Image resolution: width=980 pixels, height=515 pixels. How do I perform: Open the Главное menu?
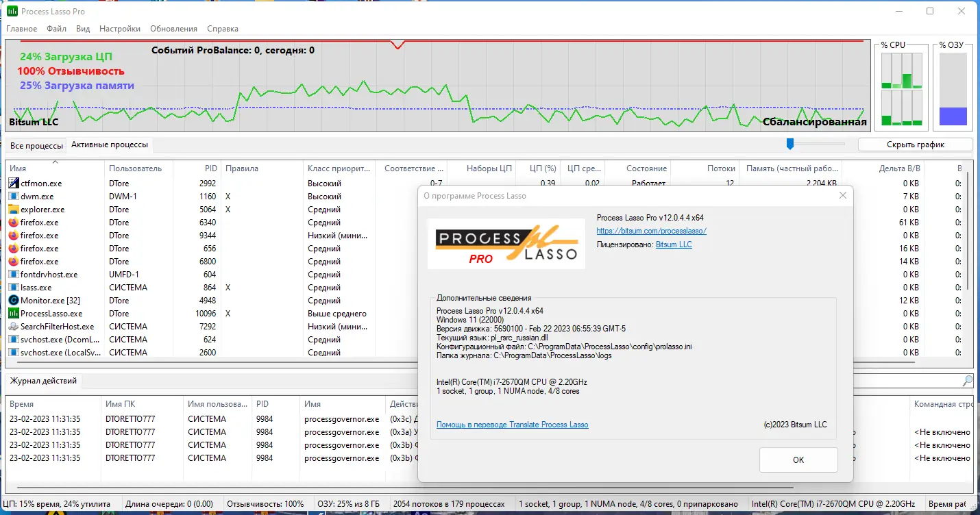coord(22,29)
